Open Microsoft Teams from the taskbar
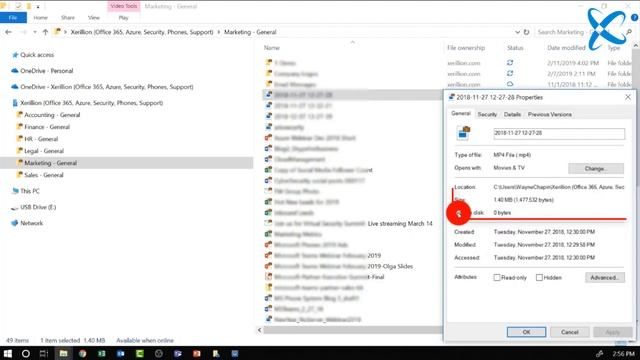This screenshot has height=360, width=640. pos(178,353)
